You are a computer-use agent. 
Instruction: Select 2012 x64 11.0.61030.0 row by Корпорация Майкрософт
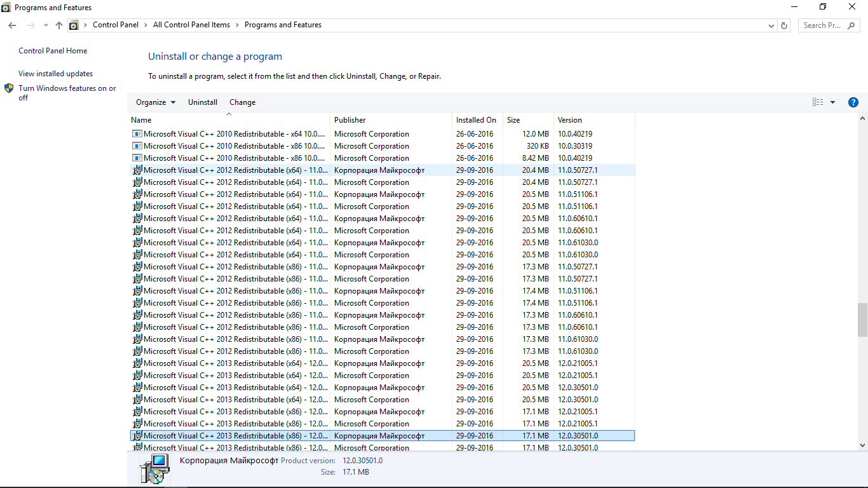(x=382, y=243)
